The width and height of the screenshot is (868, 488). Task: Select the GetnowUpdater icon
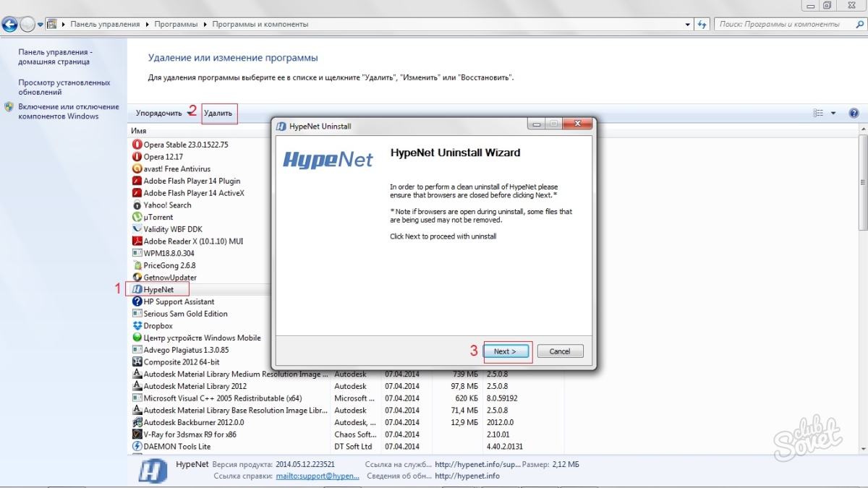[x=137, y=278]
